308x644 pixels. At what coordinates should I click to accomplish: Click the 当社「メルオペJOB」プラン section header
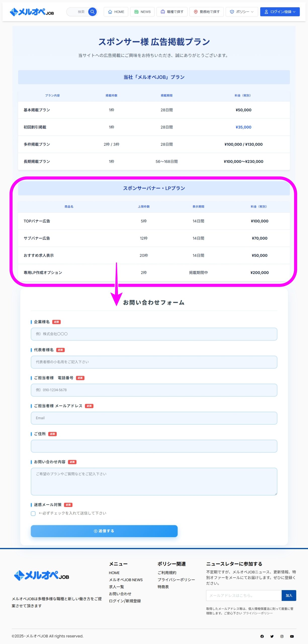(x=154, y=77)
